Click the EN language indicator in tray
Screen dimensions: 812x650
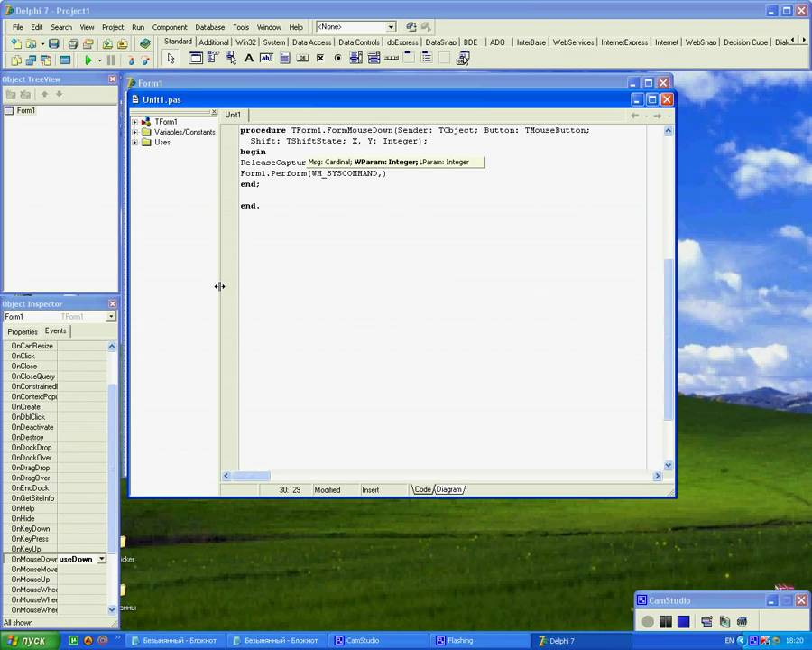pyautogui.click(x=729, y=641)
